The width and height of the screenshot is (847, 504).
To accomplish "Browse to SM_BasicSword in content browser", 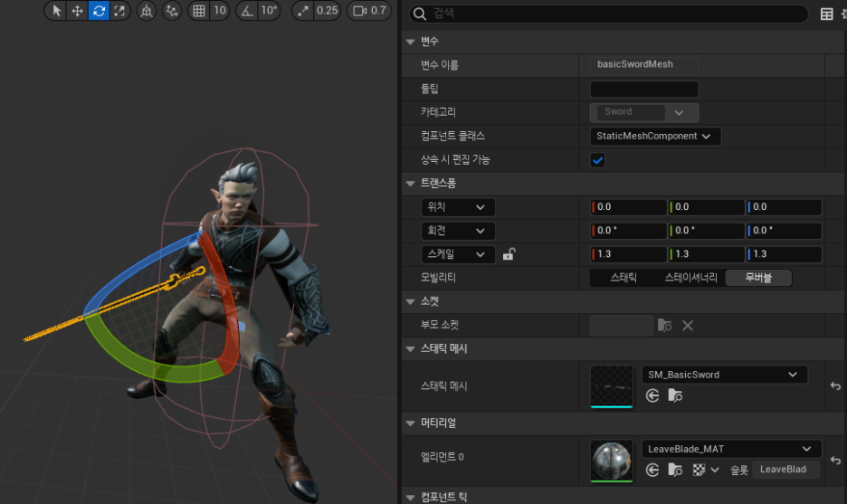I will coord(675,396).
